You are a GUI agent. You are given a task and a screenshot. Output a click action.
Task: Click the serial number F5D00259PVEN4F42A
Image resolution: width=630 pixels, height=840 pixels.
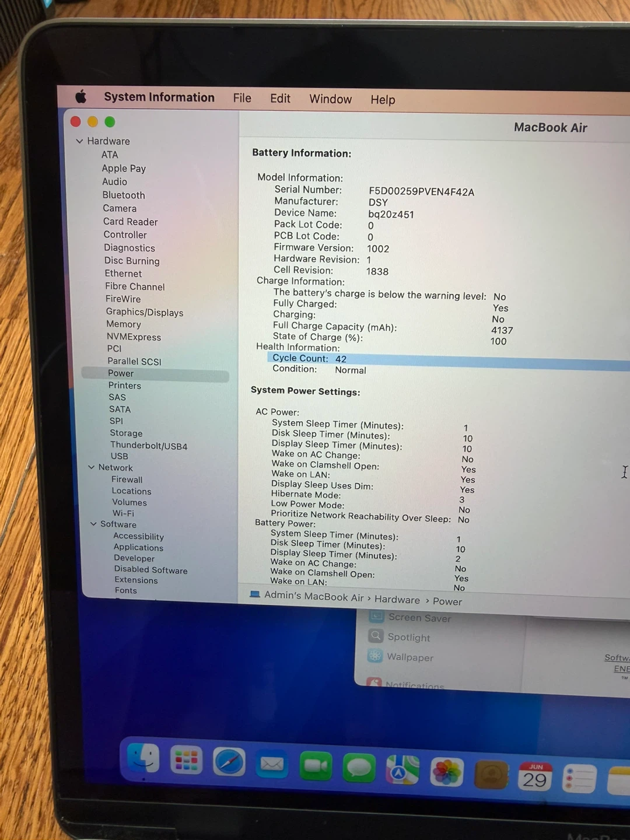tap(421, 191)
